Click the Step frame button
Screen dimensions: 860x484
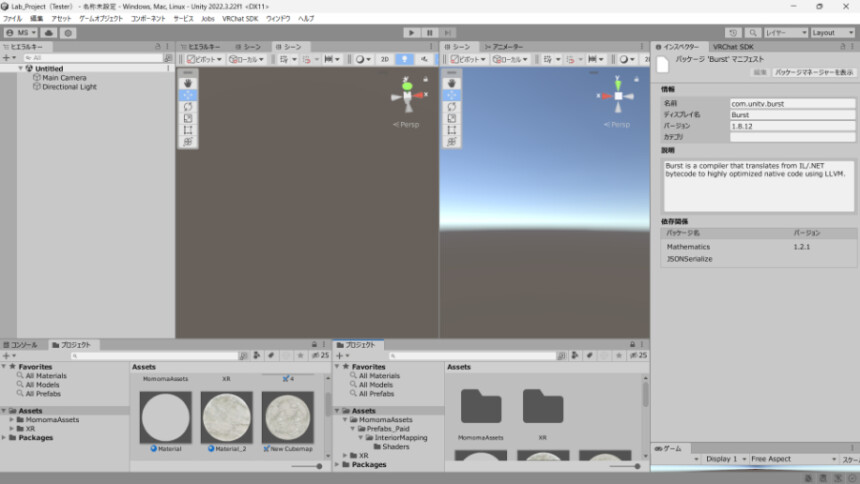coord(448,33)
